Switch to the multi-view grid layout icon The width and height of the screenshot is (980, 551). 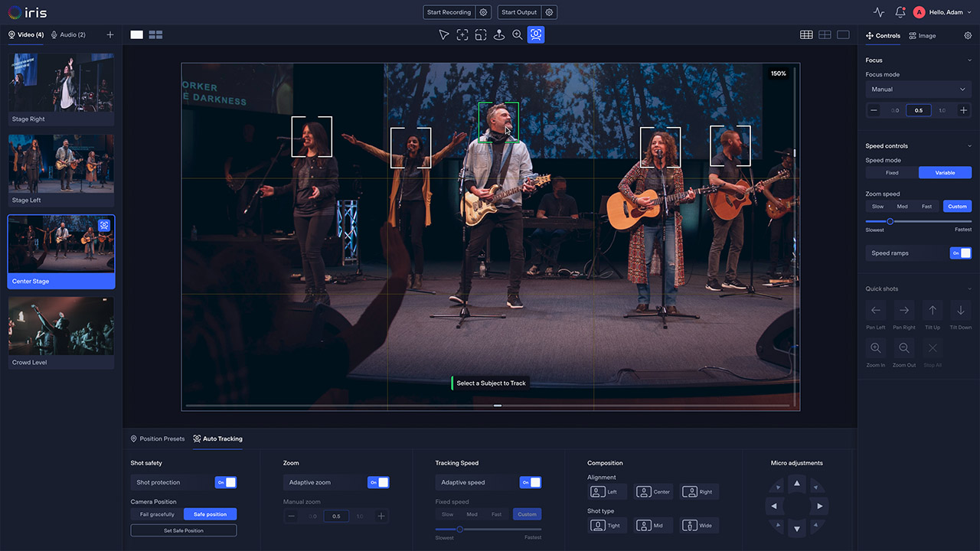tap(155, 34)
